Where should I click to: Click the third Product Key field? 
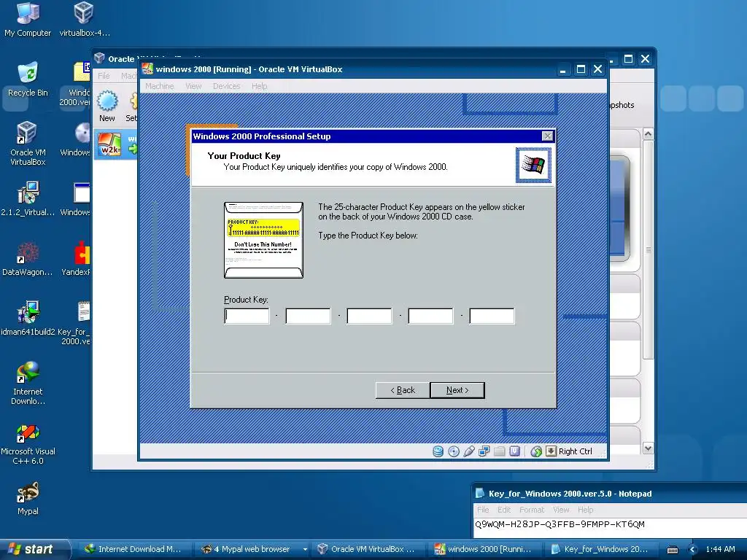tap(370, 316)
